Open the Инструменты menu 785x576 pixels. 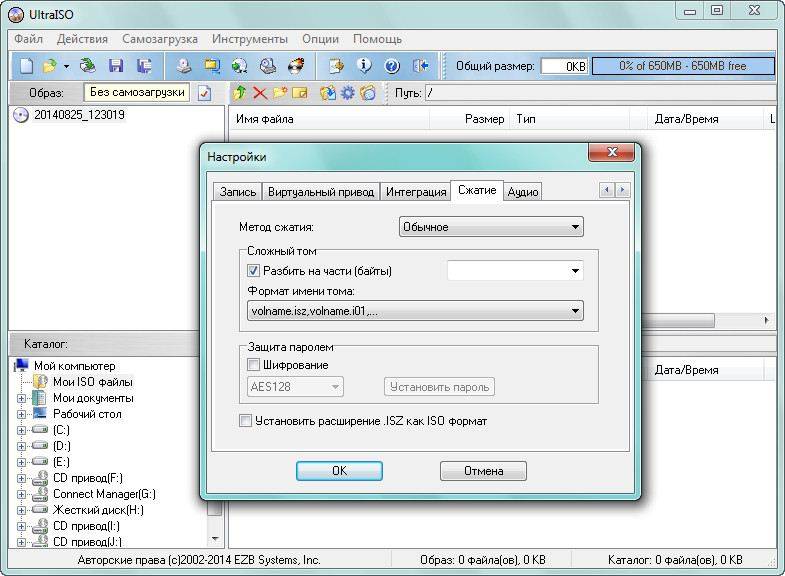(x=250, y=39)
